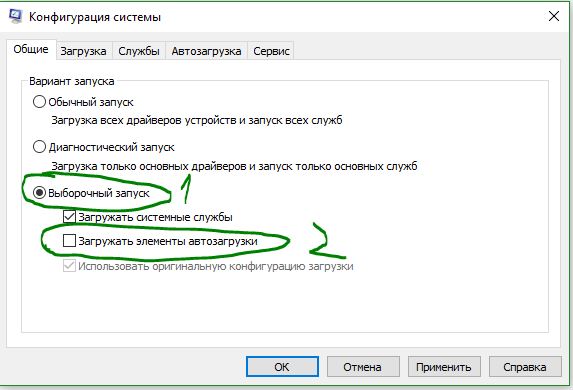This screenshot has height=390, width=573.
Task: Open the Службы tab
Action: coord(139,51)
